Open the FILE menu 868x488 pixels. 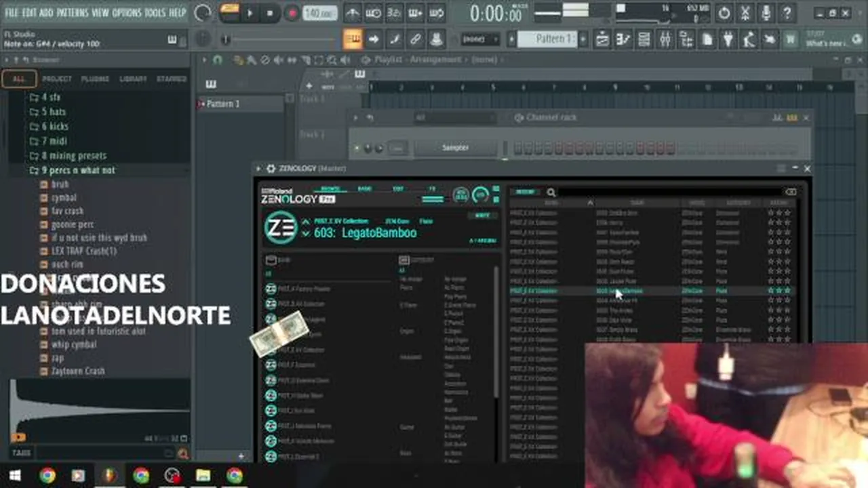tap(12, 13)
